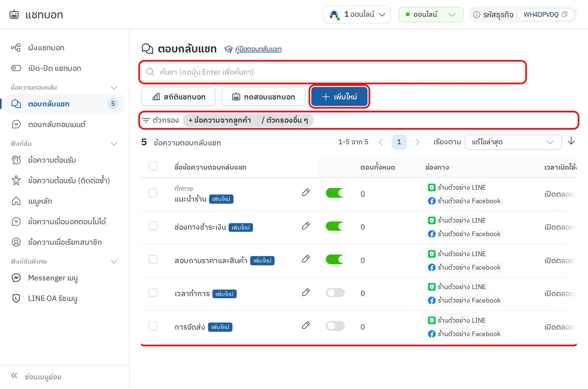Click the copy icon next to WH4DPVDQ
Image resolution: width=588 pixels, height=389 pixels.
tap(564, 15)
